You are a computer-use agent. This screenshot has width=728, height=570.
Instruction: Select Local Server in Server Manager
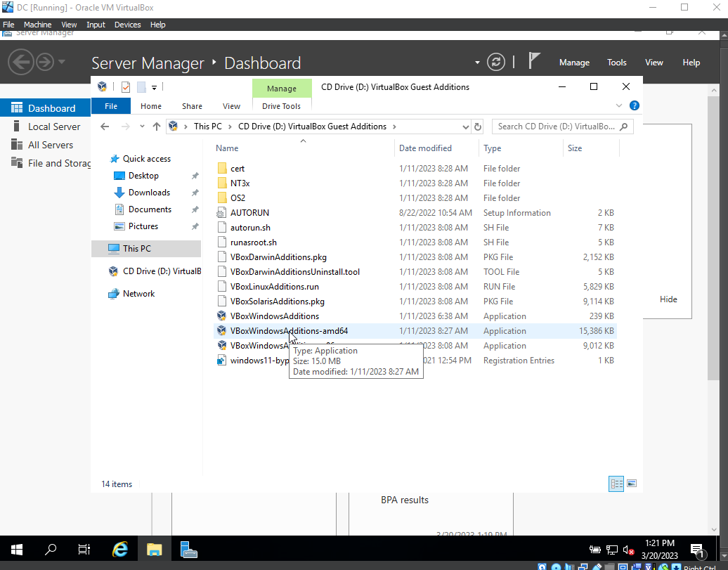(54, 127)
